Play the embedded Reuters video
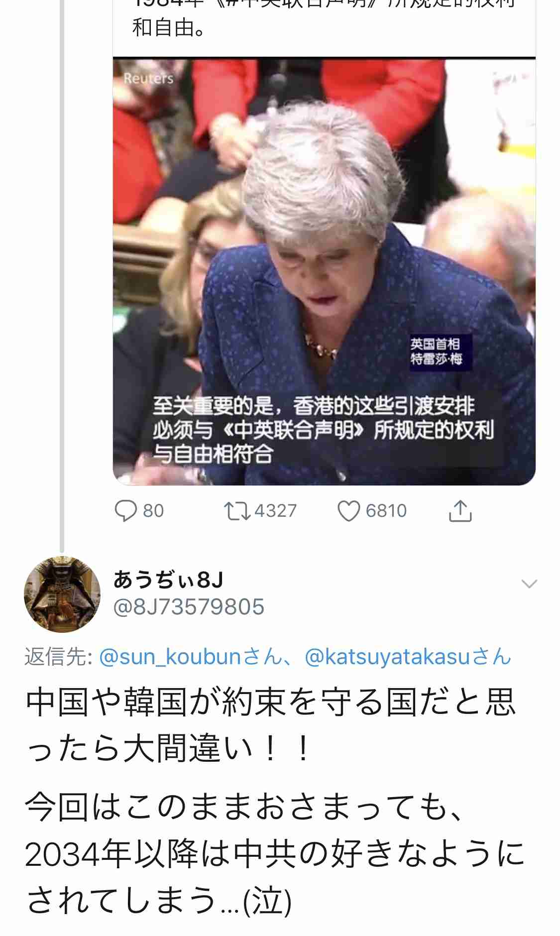This screenshot has height=936, width=560. (324, 271)
